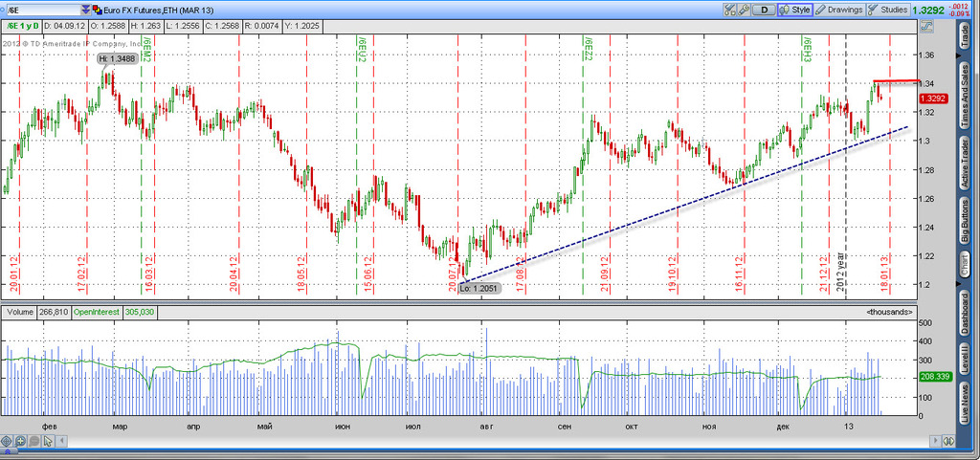Click the /6E 1 y D chart label

tap(23, 26)
